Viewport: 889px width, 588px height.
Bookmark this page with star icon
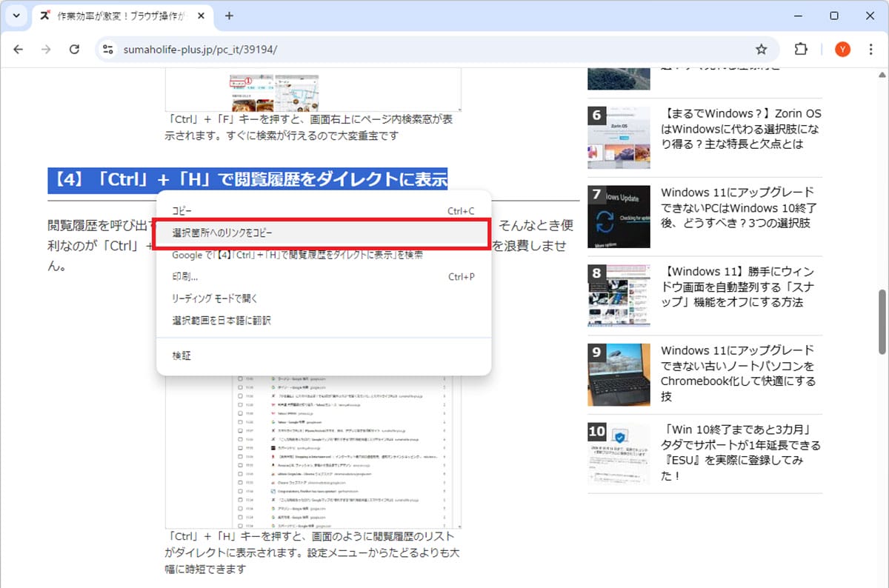(x=761, y=50)
